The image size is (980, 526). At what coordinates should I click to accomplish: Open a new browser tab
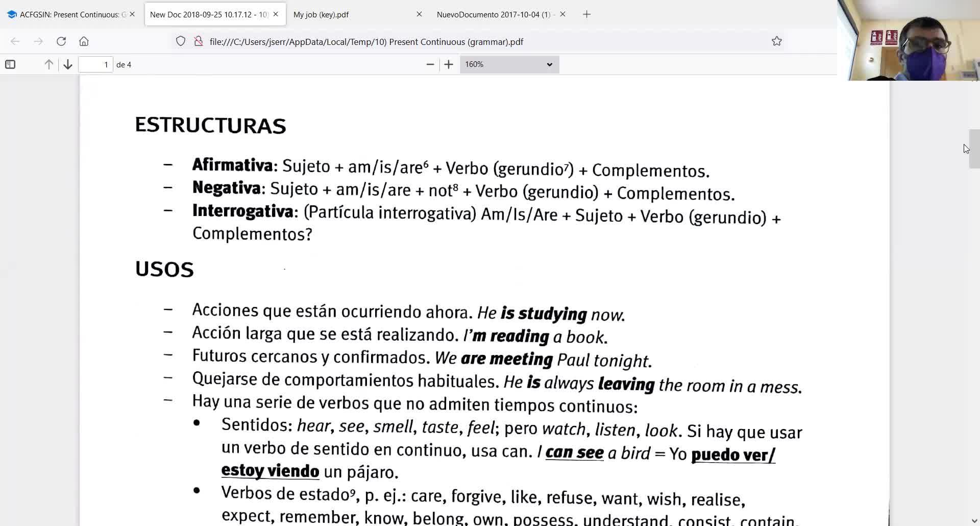[x=587, y=14]
